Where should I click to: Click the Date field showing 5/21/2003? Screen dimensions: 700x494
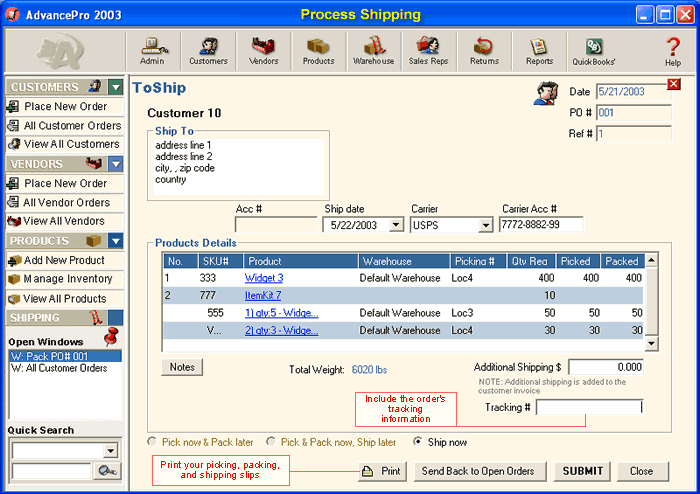pos(633,92)
